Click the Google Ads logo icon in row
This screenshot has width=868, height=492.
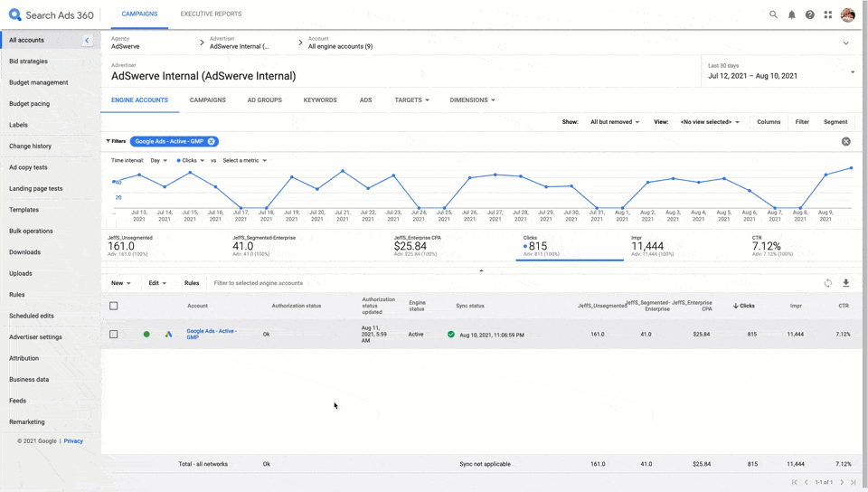coord(168,335)
